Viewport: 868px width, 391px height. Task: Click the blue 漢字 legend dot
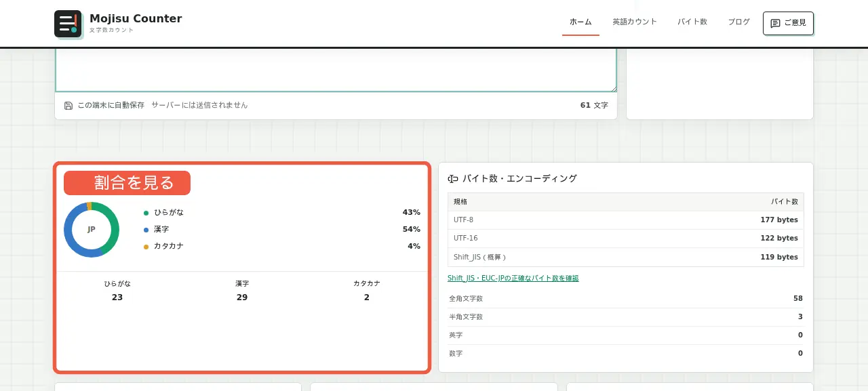[146, 230]
